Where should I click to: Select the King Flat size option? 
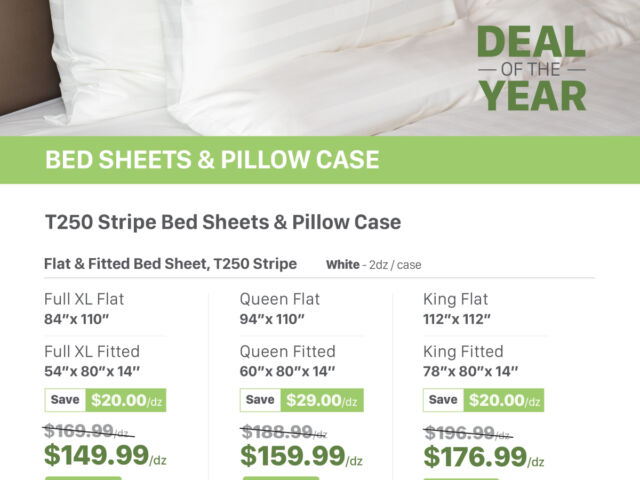pyautogui.click(x=455, y=299)
